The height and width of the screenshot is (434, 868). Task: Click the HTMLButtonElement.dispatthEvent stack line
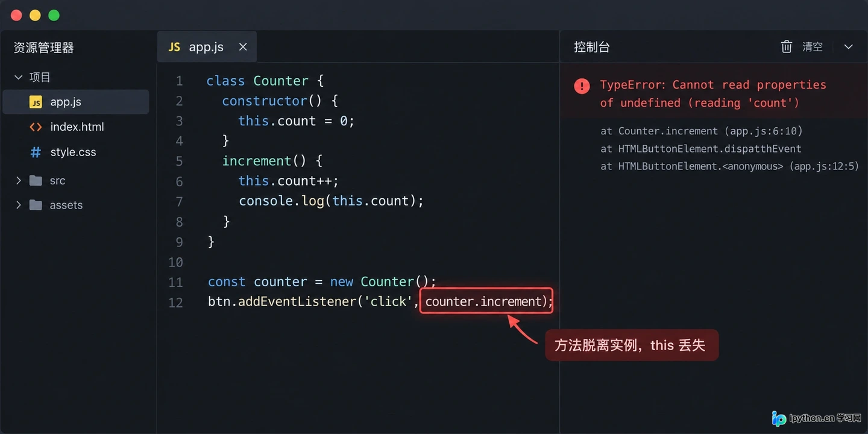(x=701, y=149)
